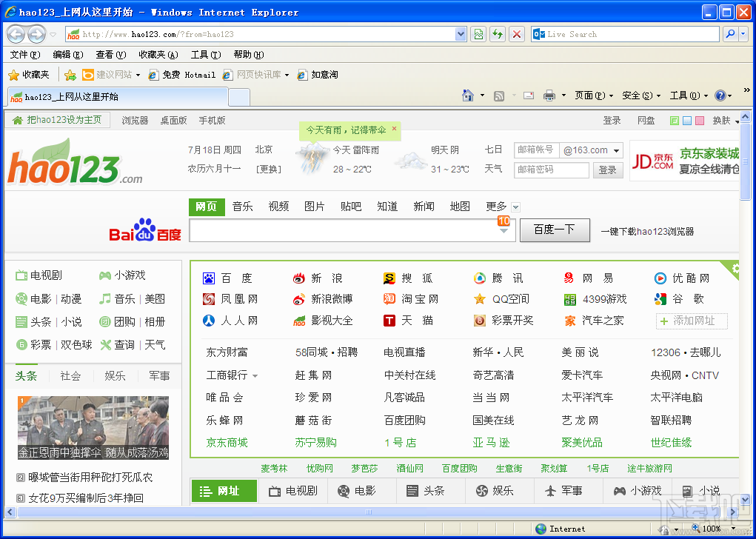Viewport: 756px width, 539px height.
Task: Click the Baidu logo
Action: pos(144,230)
